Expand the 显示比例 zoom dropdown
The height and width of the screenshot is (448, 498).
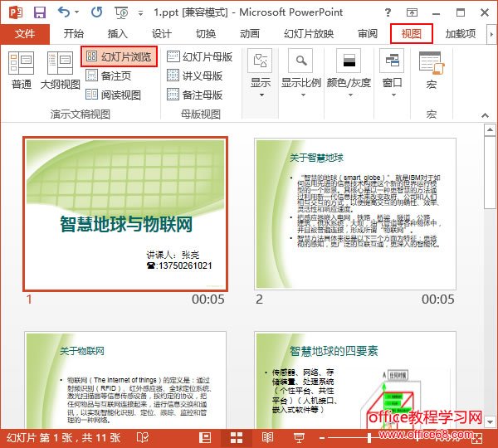tap(301, 73)
